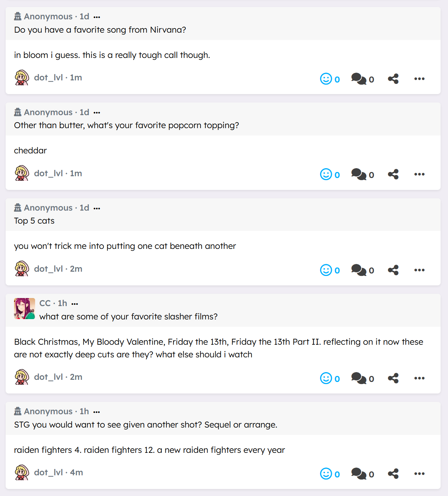React with smiley on the Nirvana answer
Image resolution: width=448 pixels, height=496 pixels.
tap(326, 79)
